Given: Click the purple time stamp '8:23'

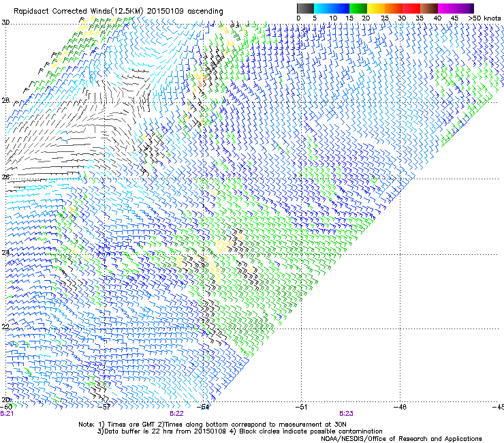Looking at the screenshot, I should click(x=346, y=414).
